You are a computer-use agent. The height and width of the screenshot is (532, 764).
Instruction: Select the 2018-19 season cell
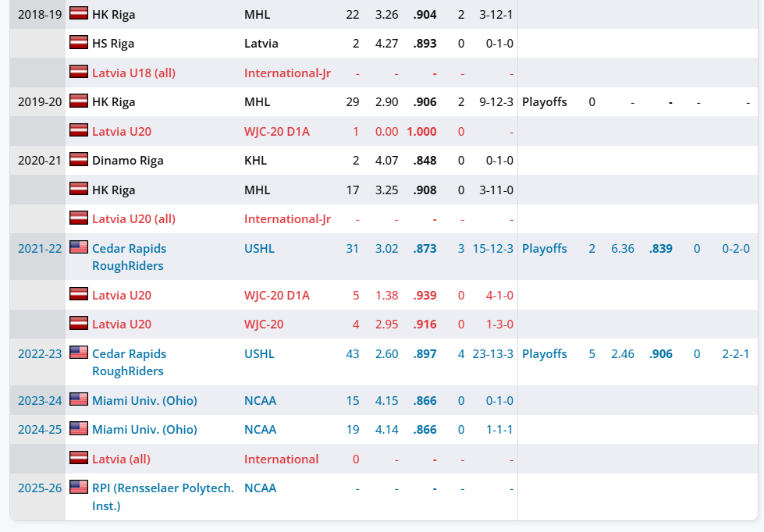point(40,14)
